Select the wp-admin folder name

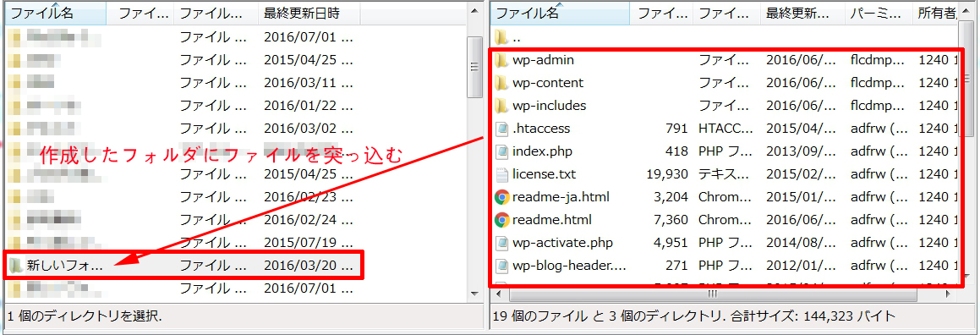543,60
